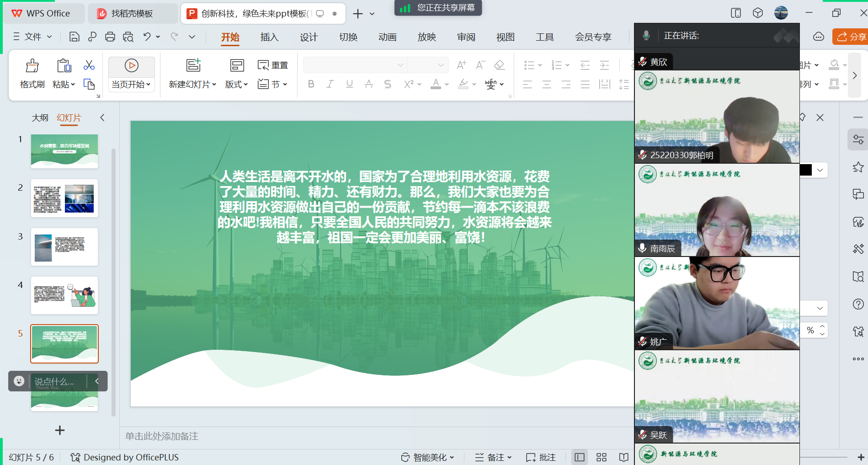The image size is (868, 465).
Task: Click the Share (分享) button
Action: tap(851, 37)
